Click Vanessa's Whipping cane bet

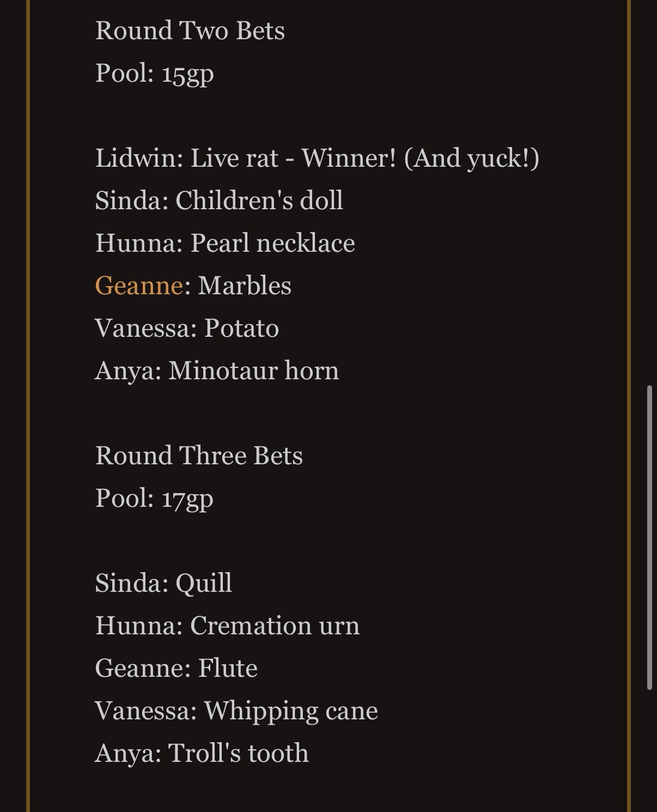tap(236, 711)
